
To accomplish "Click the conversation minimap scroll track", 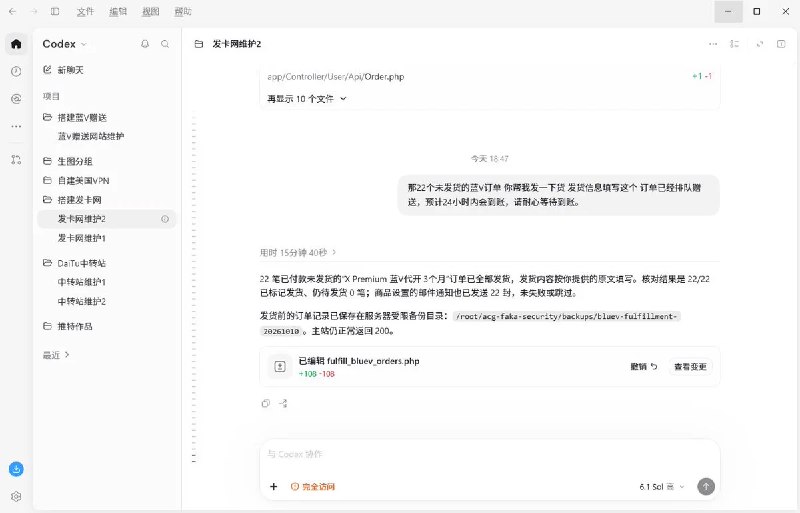I will [x=194, y=288].
